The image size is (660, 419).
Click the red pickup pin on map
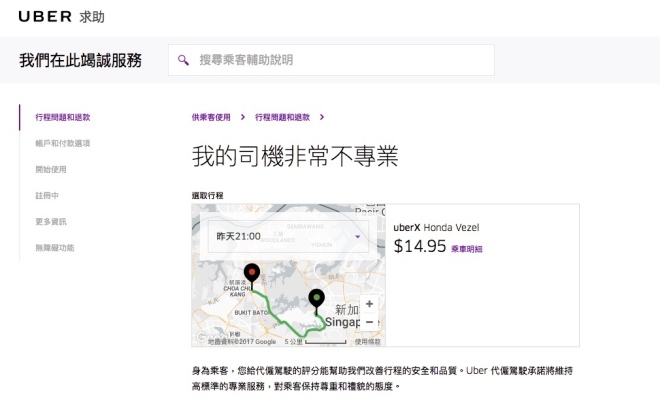pyautogui.click(x=251, y=272)
